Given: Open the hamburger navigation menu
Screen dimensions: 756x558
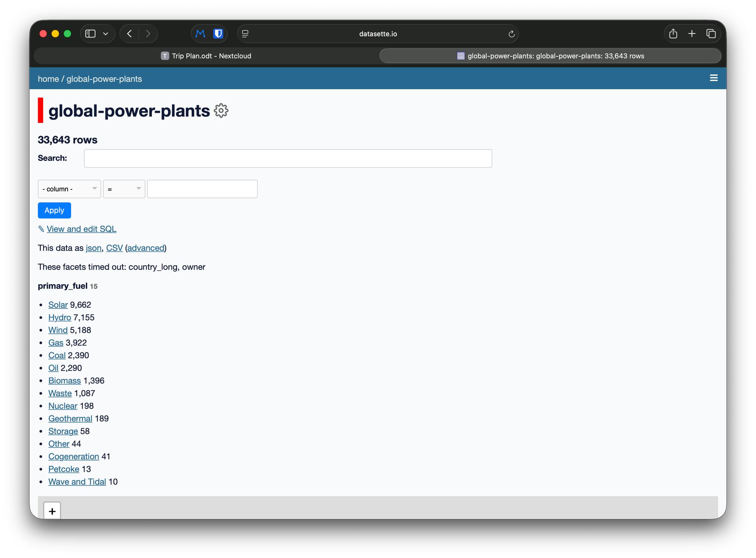Looking at the screenshot, I should tap(714, 78).
